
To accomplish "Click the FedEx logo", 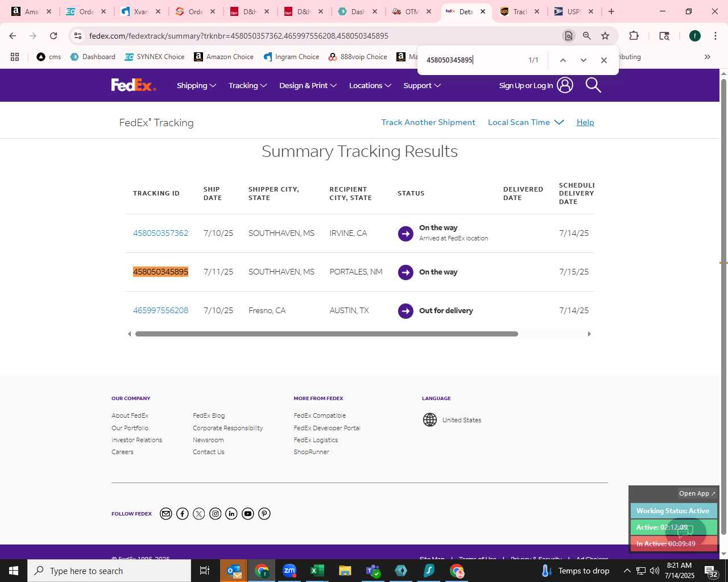I will point(134,85).
